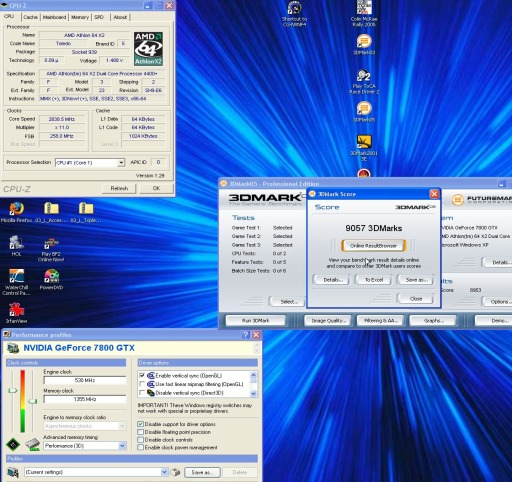Click OK button in CPU-Z
Screen dimensions: 512x482
point(156,188)
